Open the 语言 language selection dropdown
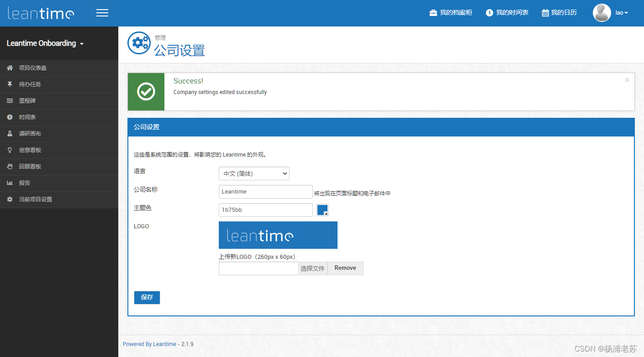The height and width of the screenshot is (357, 644). [254, 173]
